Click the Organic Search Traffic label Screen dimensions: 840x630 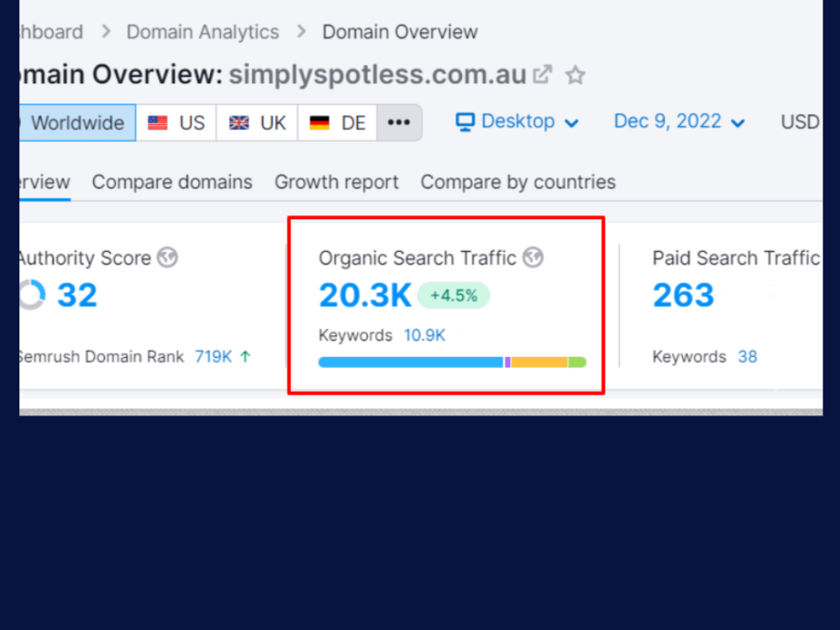click(x=417, y=258)
